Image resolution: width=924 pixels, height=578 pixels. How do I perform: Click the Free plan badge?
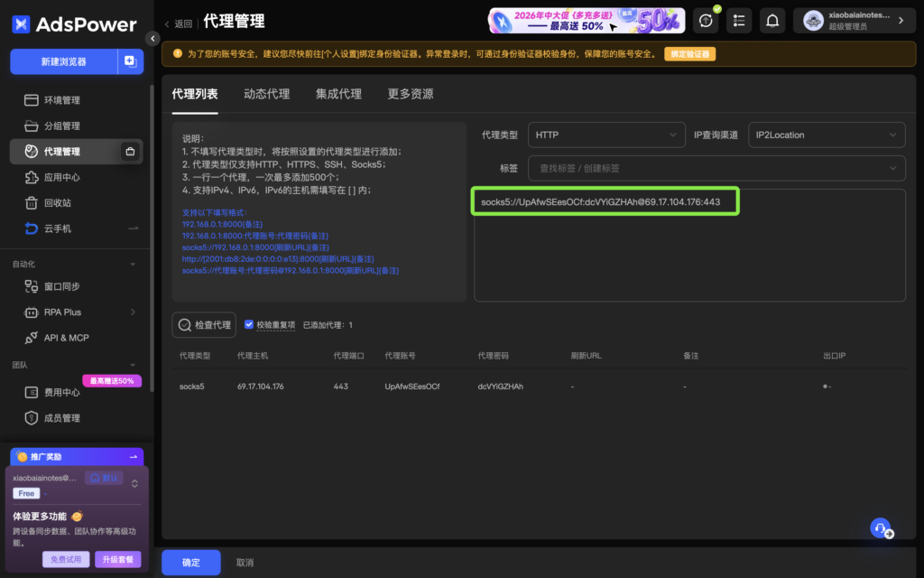point(26,494)
